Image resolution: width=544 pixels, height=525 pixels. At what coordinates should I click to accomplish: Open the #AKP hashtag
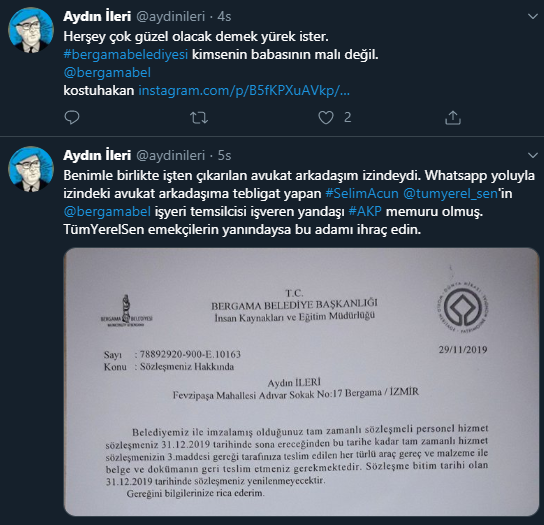(x=365, y=211)
